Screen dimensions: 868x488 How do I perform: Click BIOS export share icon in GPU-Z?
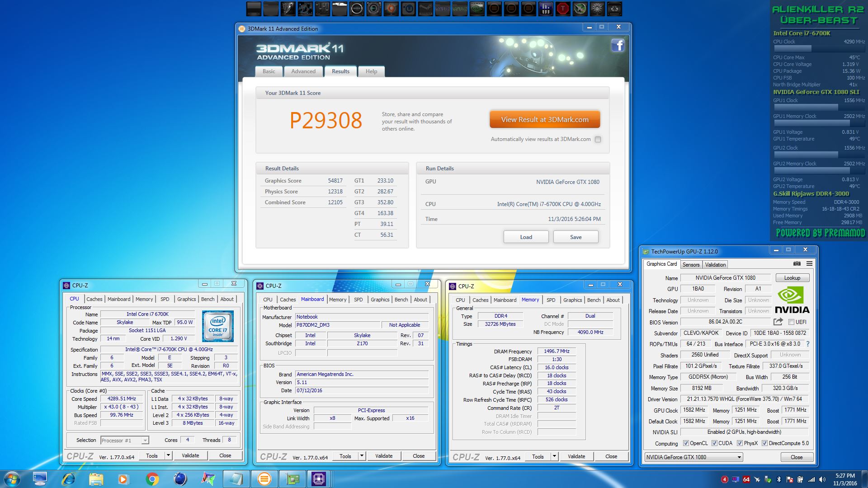click(778, 322)
